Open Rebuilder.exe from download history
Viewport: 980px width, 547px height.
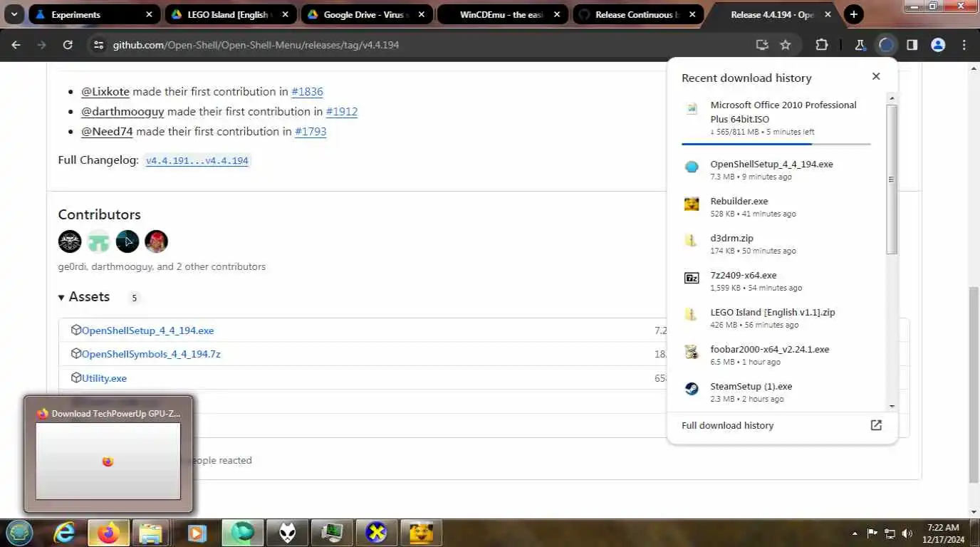click(776, 207)
